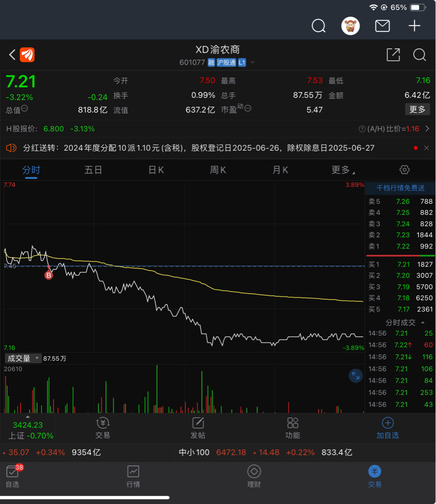Tap the bottom home indicator bar
The width and height of the screenshot is (436, 504).
pos(85,498)
